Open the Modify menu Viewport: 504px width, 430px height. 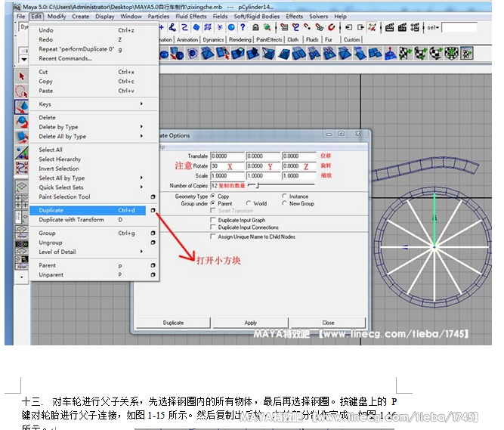pyautogui.click(x=57, y=17)
